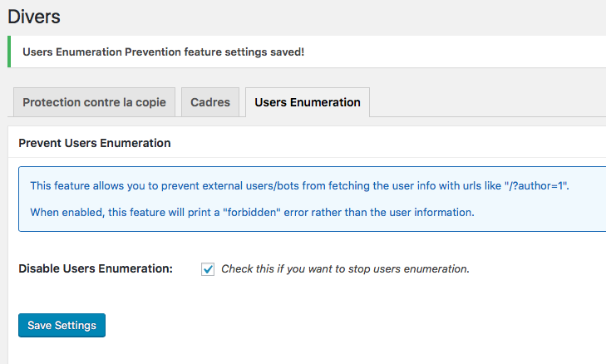Select the Users Enumeration tab
Screen dimensions: 606x364
click(x=308, y=102)
